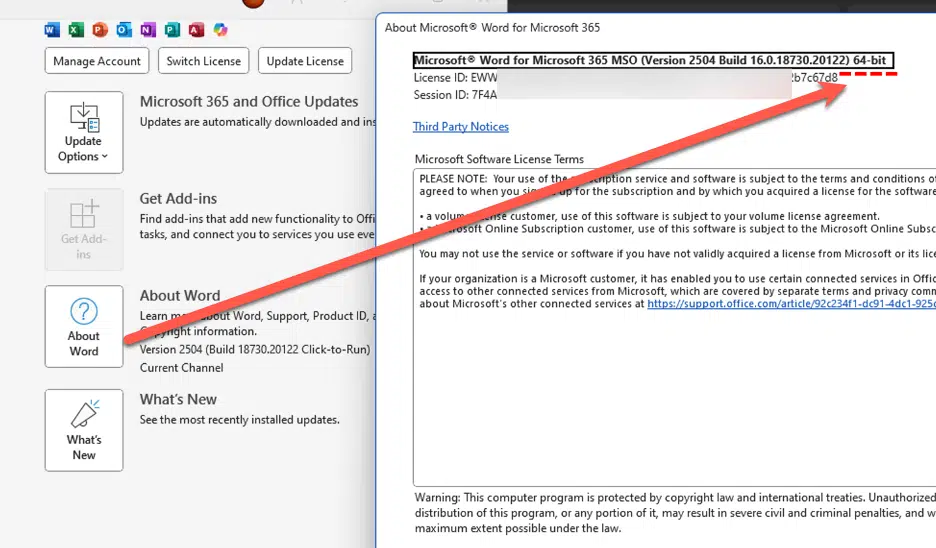This screenshot has height=548, width=936.
Task: Click the Update License button
Action: (x=305, y=61)
